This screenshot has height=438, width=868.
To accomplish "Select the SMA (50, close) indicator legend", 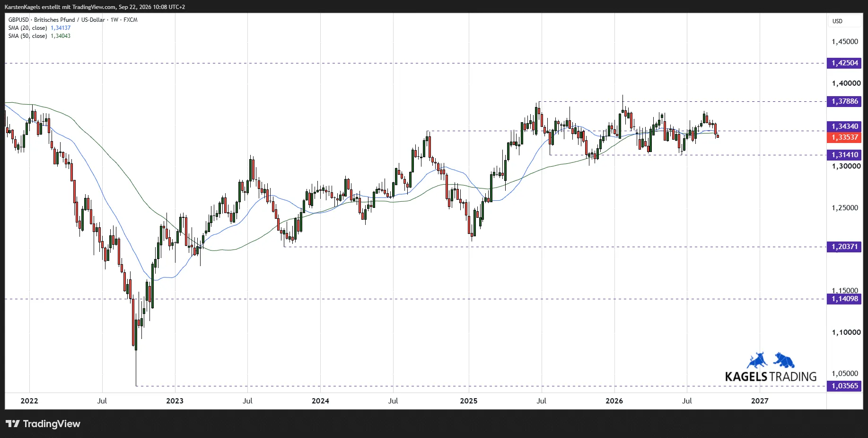I will click(x=27, y=36).
